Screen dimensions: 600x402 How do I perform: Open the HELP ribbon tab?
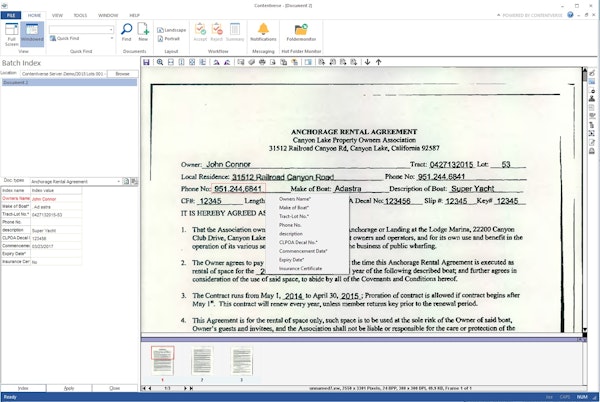click(x=134, y=15)
